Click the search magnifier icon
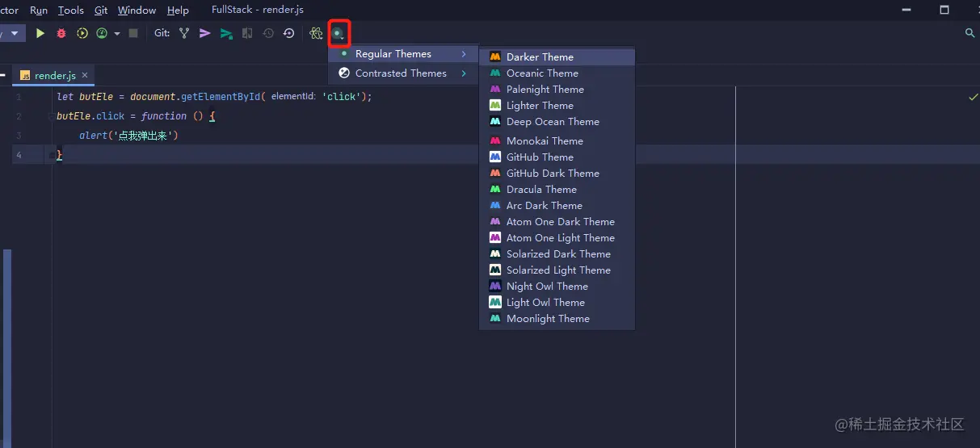 point(970,33)
